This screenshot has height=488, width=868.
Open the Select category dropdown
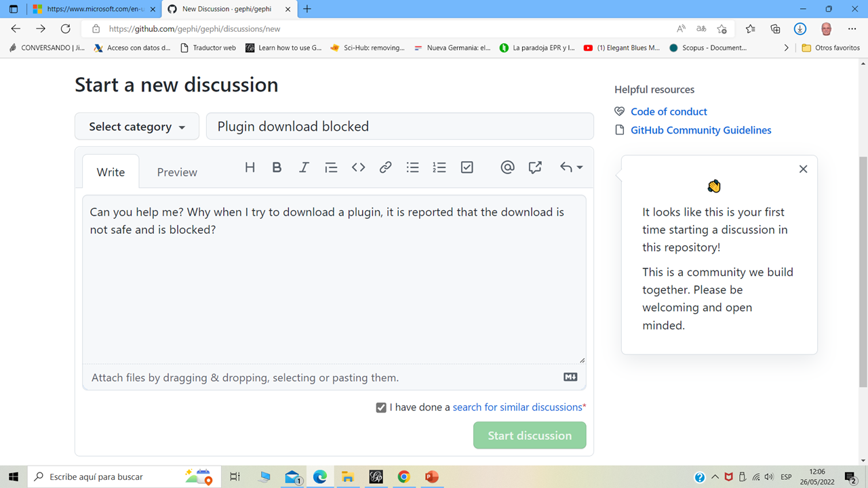[136, 126]
